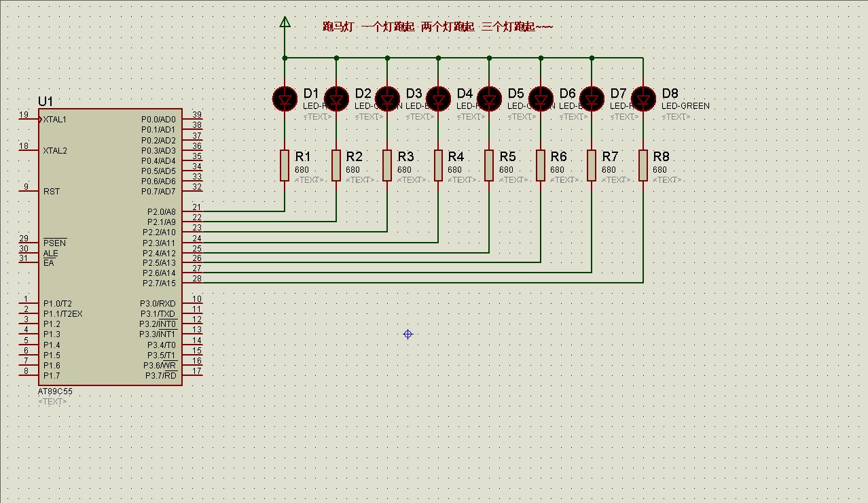Select the LED component D4
The image size is (868, 503).
pos(437,99)
